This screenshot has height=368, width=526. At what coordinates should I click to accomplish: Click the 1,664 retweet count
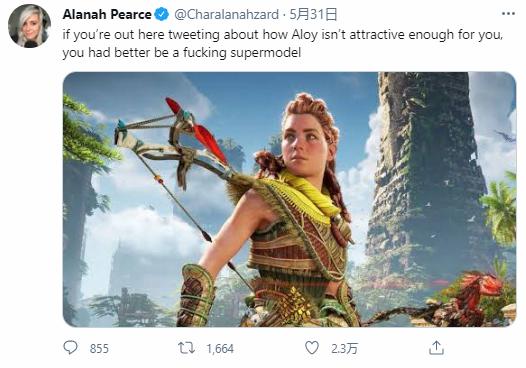coord(220,349)
